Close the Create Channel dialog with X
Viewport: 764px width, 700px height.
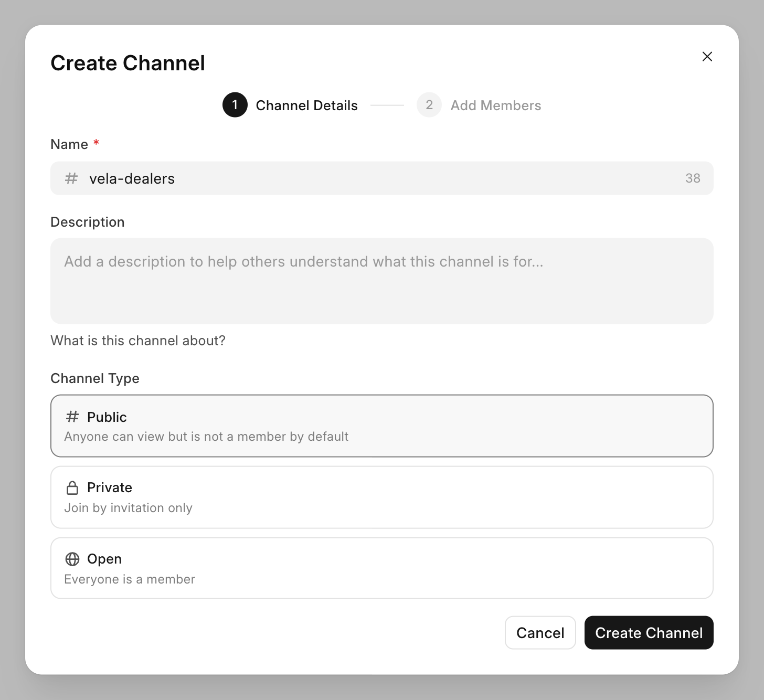707,57
